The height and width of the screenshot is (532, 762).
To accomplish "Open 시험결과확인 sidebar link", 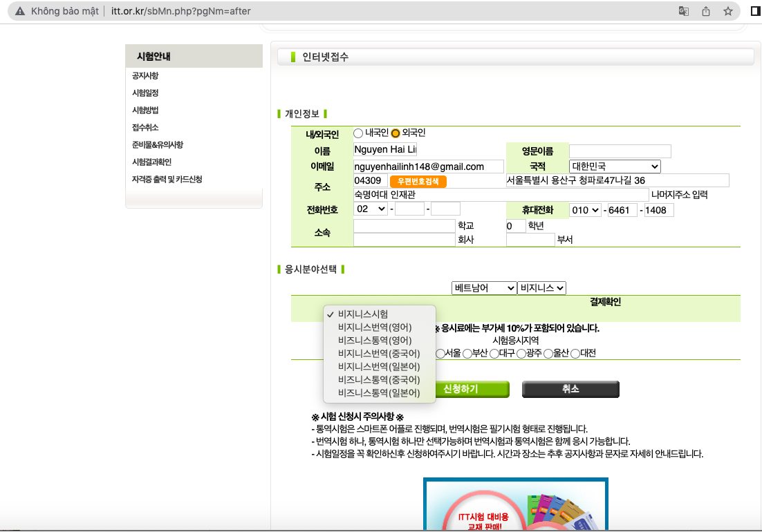I will [151, 162].
